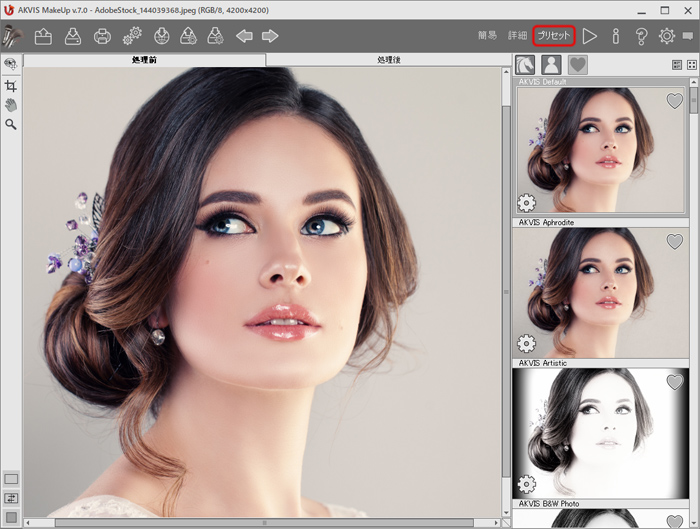Favorite the AKVIS Default preset heart
This screenshot has width=700, height=529.
pos(675,101)
